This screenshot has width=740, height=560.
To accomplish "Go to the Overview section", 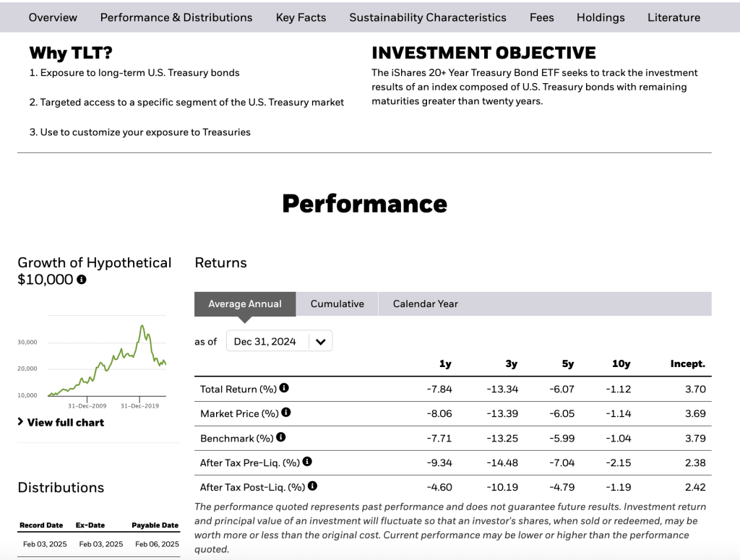I will (x=53, y=17).
